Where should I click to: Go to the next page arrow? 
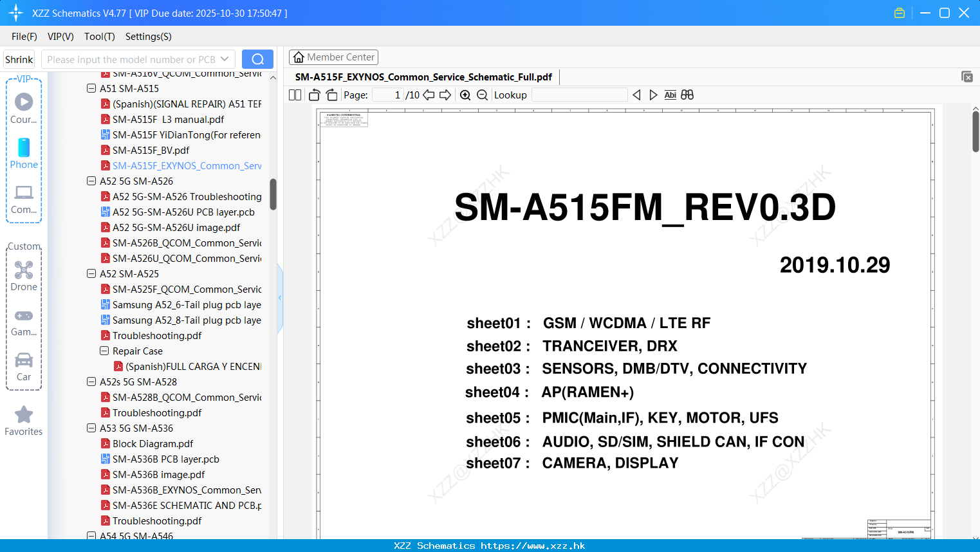pos(445,95)
